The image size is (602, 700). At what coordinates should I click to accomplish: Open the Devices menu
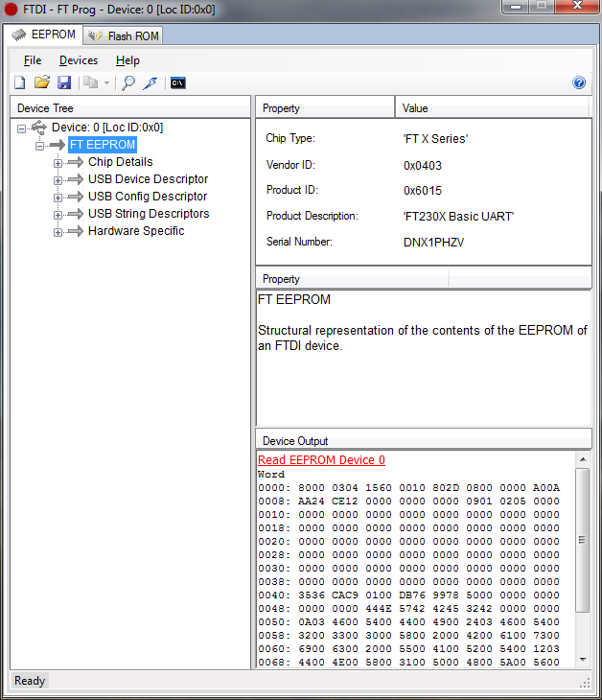tap(79, 60)
